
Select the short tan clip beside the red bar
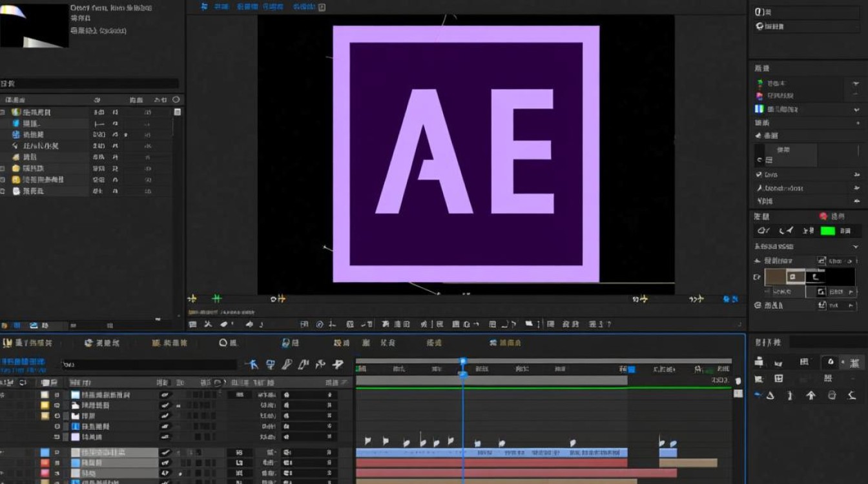[688, 463]
